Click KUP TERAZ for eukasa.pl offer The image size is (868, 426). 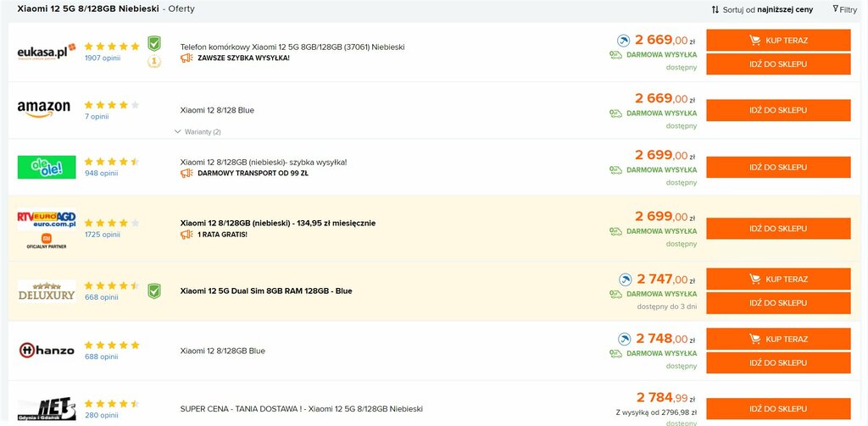pyautogui.click(x=778, y=41)
